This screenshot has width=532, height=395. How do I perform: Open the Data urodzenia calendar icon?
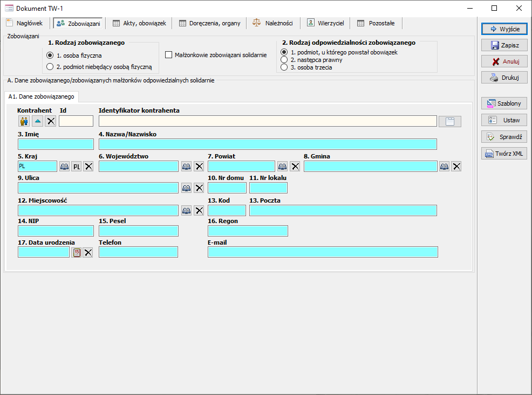pyautogui.click(x=77, y=252)
